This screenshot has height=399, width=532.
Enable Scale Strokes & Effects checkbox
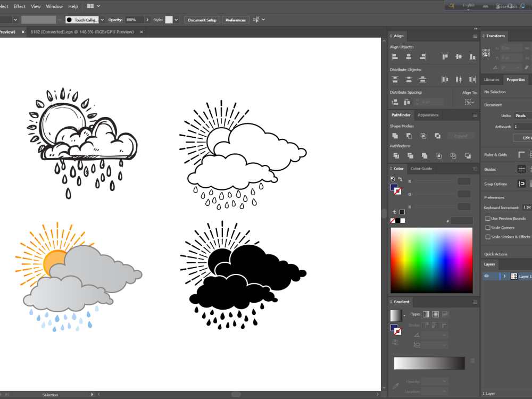(488, 237)
